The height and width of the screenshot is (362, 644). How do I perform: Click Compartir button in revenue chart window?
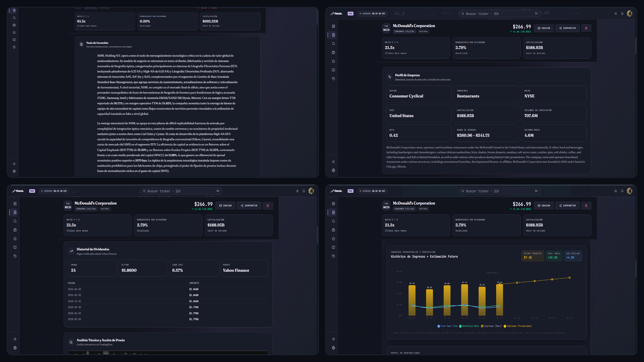click(x=567, y=206)
